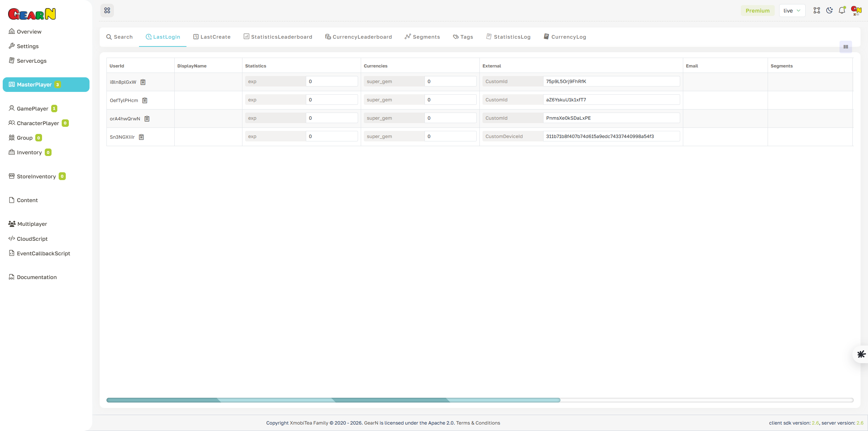Copy the UserId OefTylPHcm using clipboard icon
The width and height of the screenshot is (868, 431).
[145, 100]
